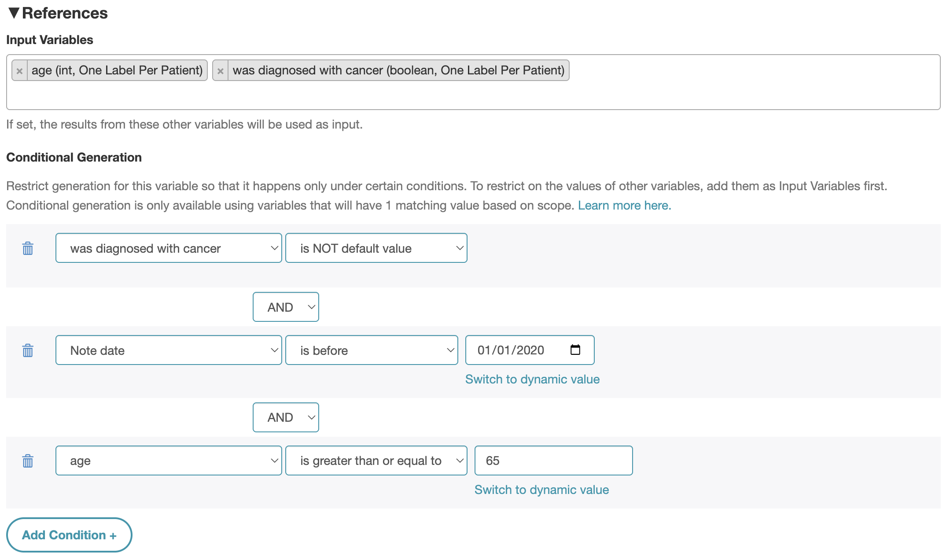
Task: Open the 'is before' operator dropdown
Action: (x=372, y=350)
